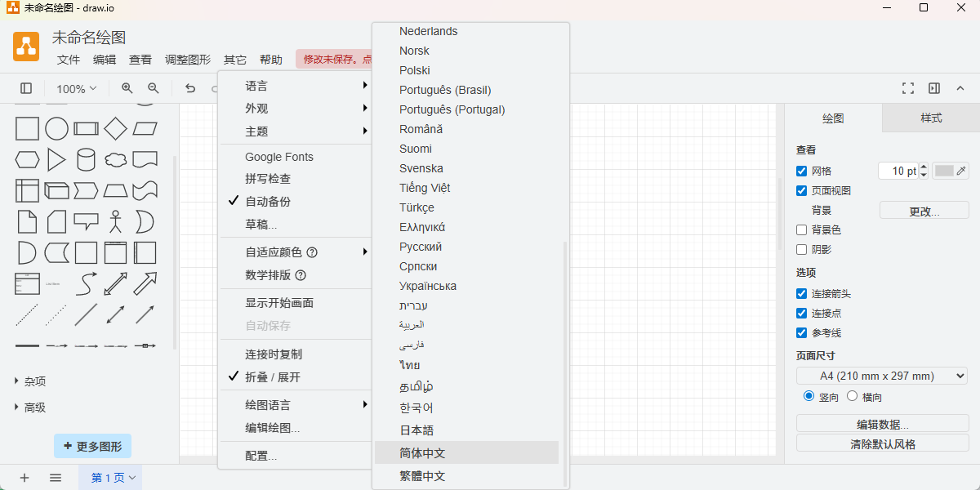Image resolution: width=980 pixels, height=490 pixels.
Task: Click the zoom in magnifier icon
Action: click(127, 88)
